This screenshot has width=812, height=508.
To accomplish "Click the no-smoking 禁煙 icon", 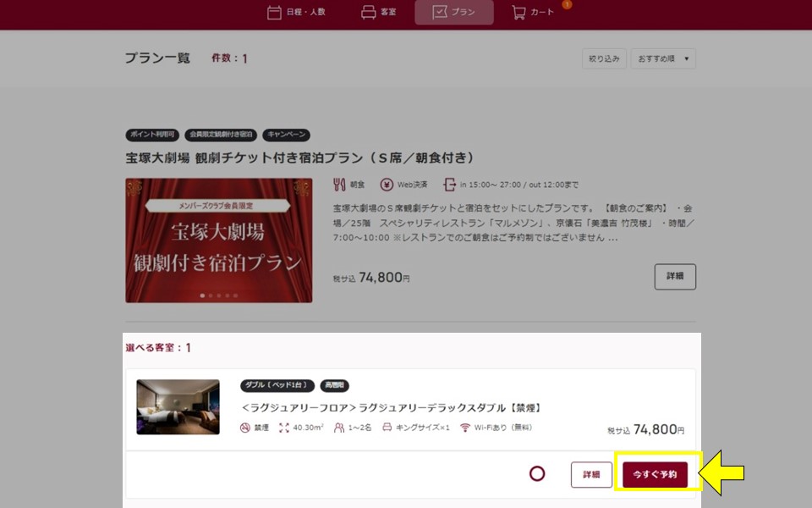I will click(x=245, y=428).
